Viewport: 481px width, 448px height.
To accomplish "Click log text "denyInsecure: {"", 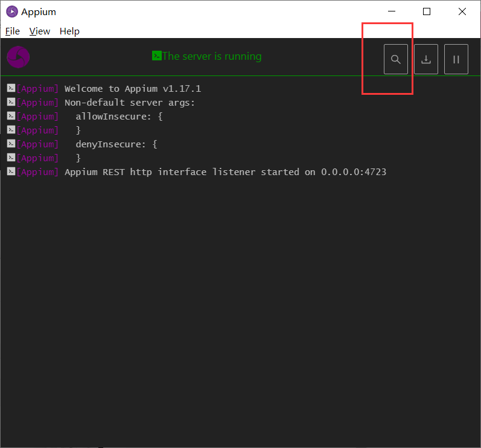I will 116,144.
